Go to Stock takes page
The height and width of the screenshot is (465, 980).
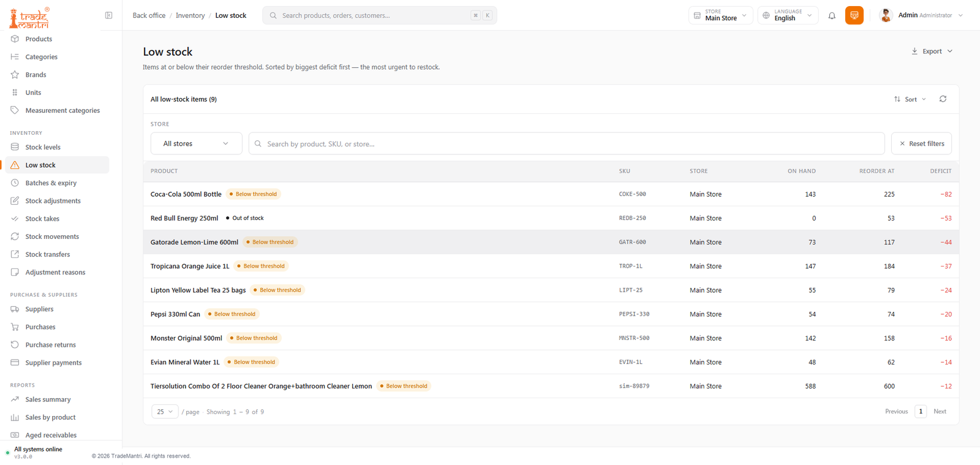42,219
